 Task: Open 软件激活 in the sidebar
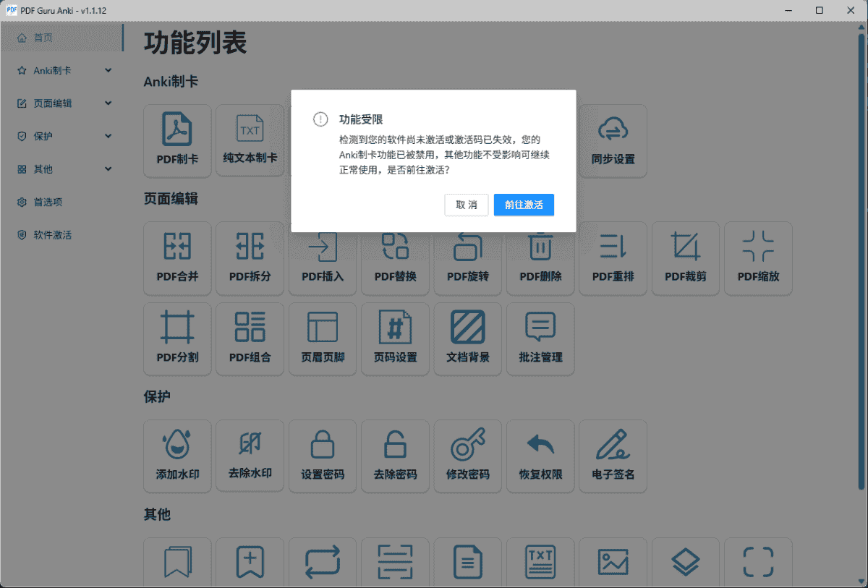[x=52, y=235]
